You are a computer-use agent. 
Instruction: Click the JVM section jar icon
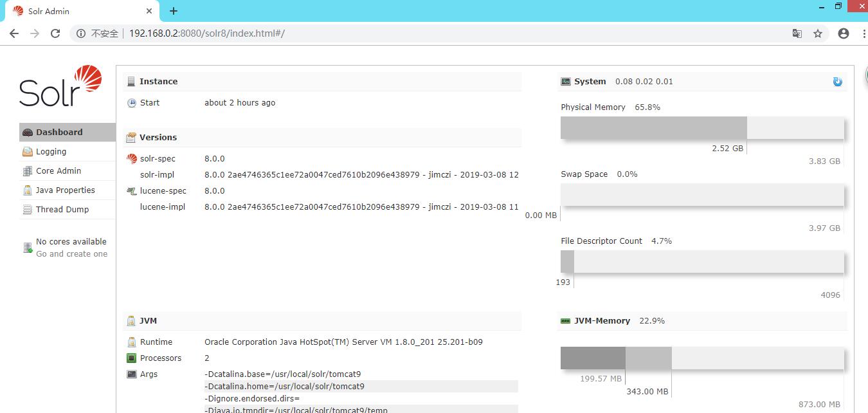tap(131, 321)
